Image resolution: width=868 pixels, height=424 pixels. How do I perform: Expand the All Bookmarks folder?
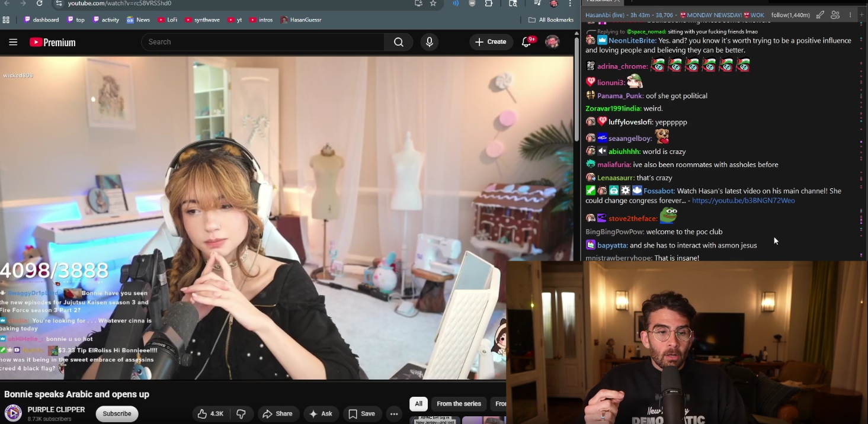coord(551,20)
